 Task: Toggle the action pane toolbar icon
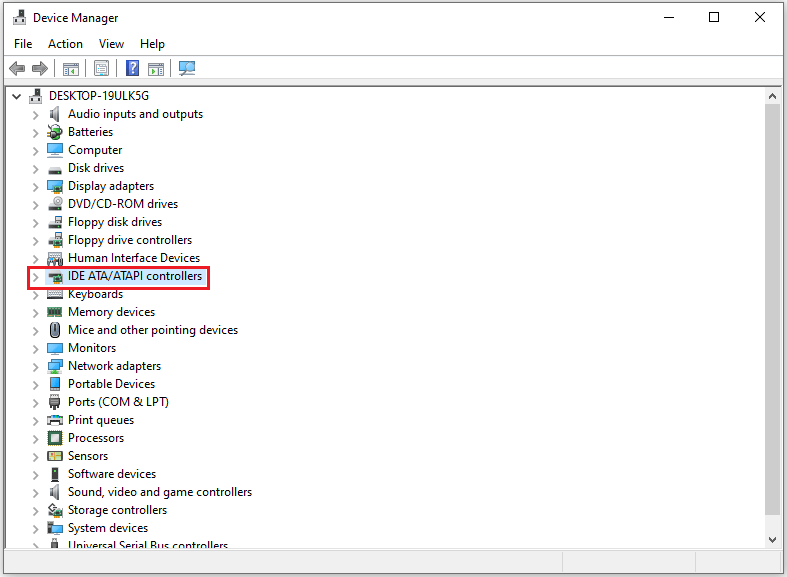[x=156, y=69]
